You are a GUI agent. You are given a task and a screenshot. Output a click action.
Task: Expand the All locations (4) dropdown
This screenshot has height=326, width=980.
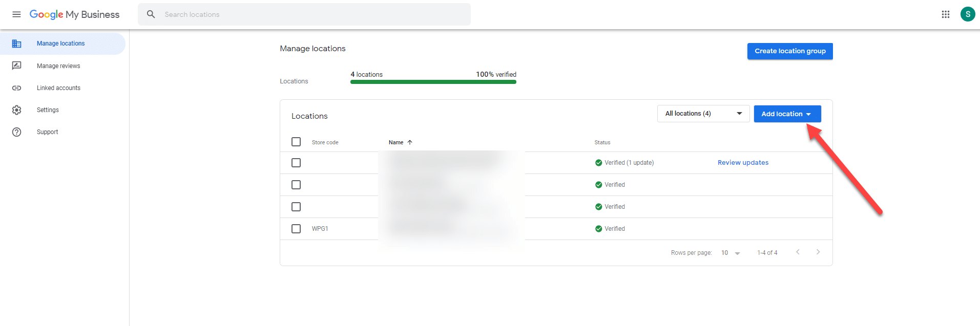click(703, 114)
